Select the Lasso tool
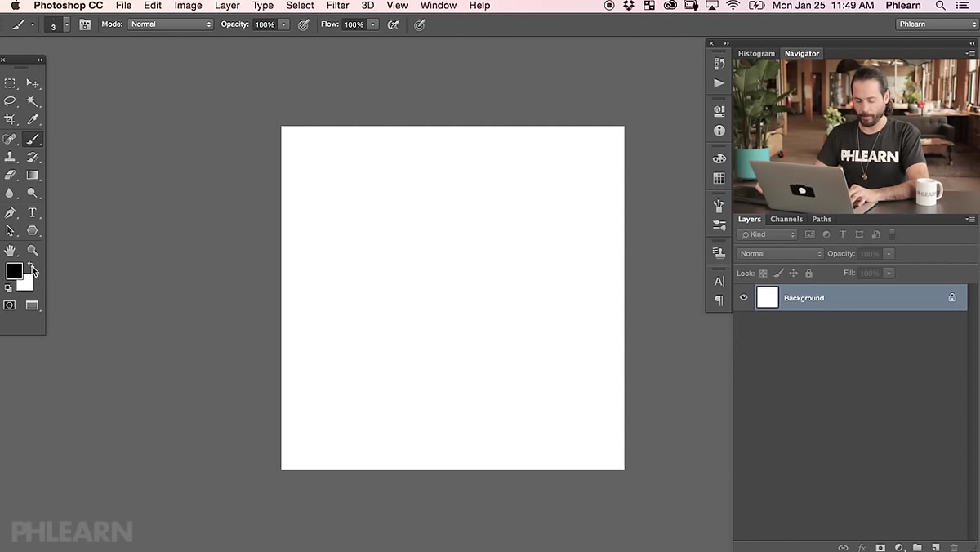980x552 pixels. click(x=11, y=101)
